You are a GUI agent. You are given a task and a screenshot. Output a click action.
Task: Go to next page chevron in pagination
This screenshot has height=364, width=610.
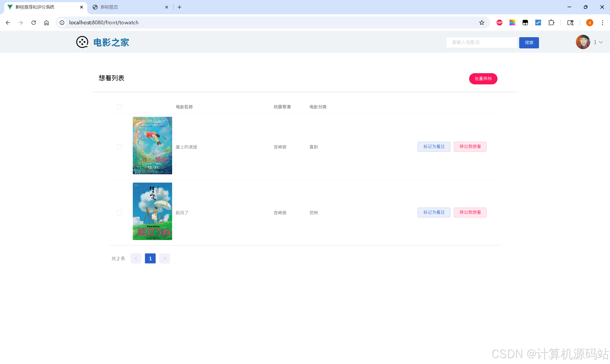[x=164, y=258]
